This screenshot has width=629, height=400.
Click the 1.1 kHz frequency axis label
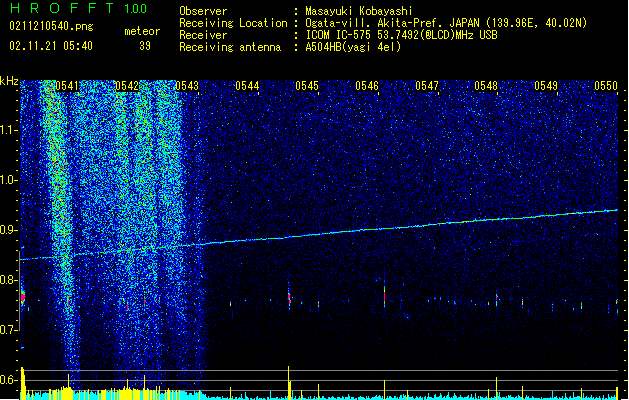pyautogui.click(x=9, y=130)
